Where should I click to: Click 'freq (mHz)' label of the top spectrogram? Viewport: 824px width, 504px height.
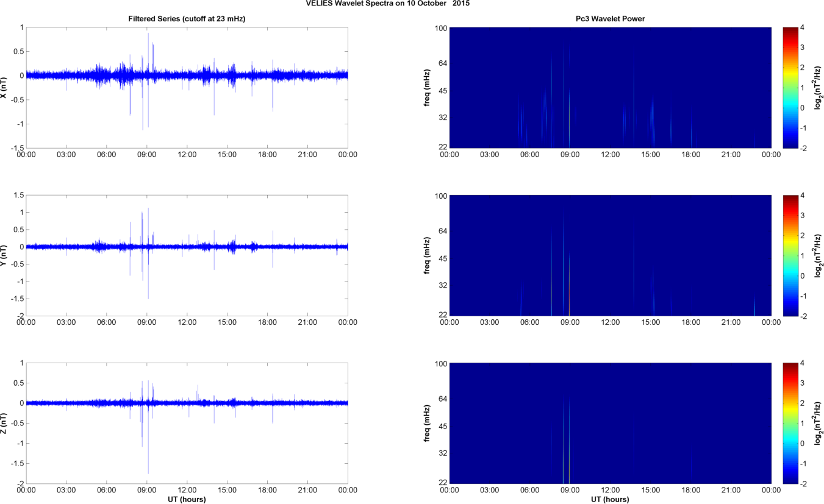(427, 87)
